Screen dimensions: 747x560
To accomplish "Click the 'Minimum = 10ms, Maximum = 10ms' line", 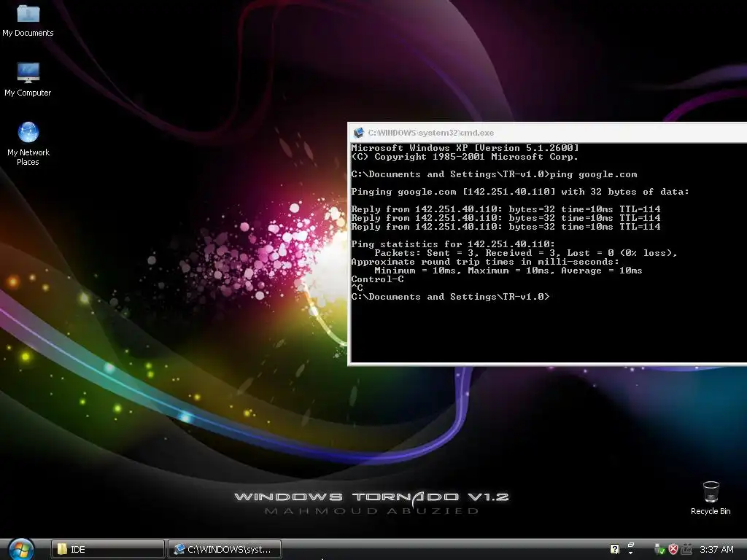I will (x=508, y=271).
